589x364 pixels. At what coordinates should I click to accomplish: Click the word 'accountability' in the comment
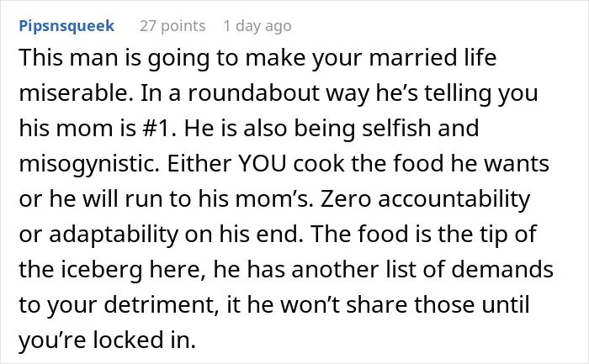click(454, 199)
